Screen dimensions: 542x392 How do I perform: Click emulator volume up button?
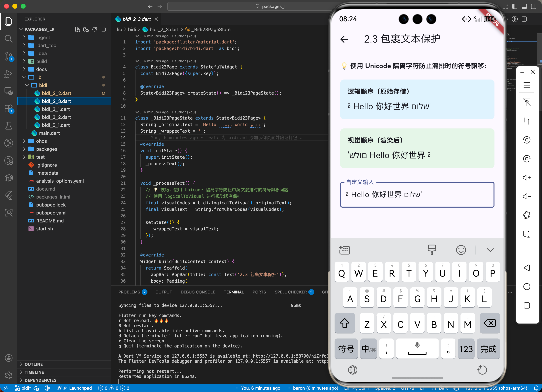coord(526,178)
